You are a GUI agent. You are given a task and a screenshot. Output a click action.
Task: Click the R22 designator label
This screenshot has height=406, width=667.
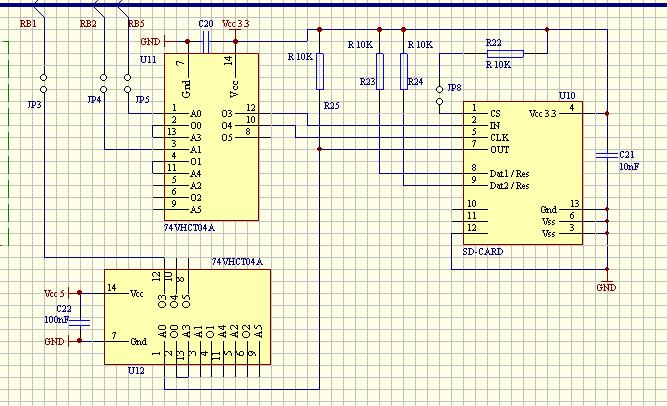tap(494, 43)
